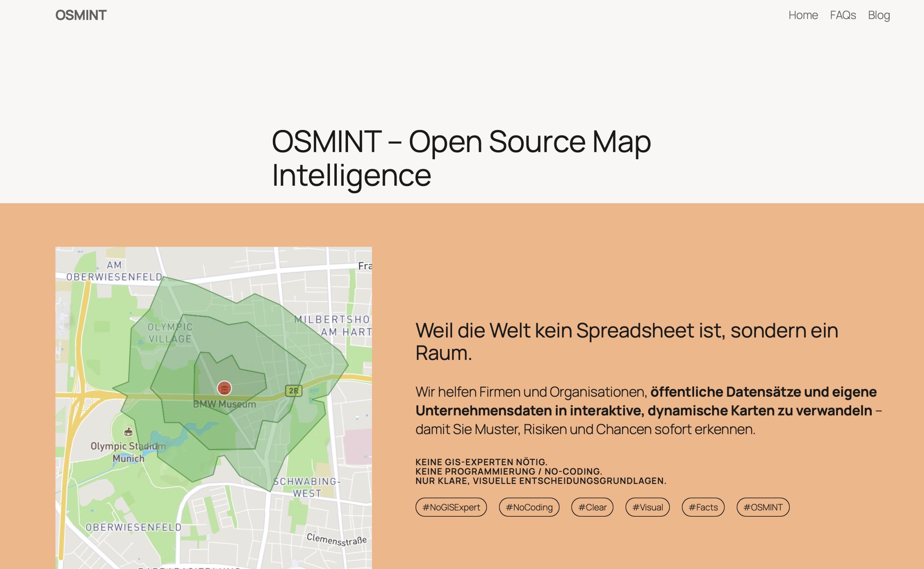Go to the Blog page
Image resolution: width=924 pixels, height=569 pixels.
point(879,15)
